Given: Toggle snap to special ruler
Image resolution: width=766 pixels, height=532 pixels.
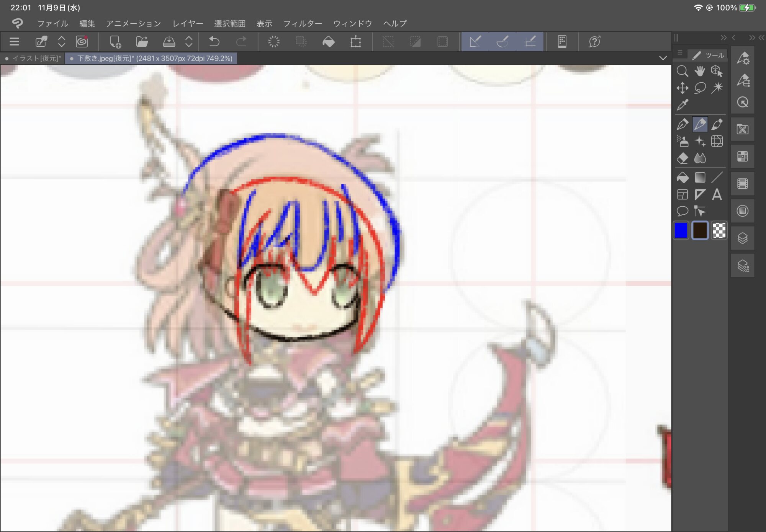Looking at the screenshot, I should tap(502, 41).
